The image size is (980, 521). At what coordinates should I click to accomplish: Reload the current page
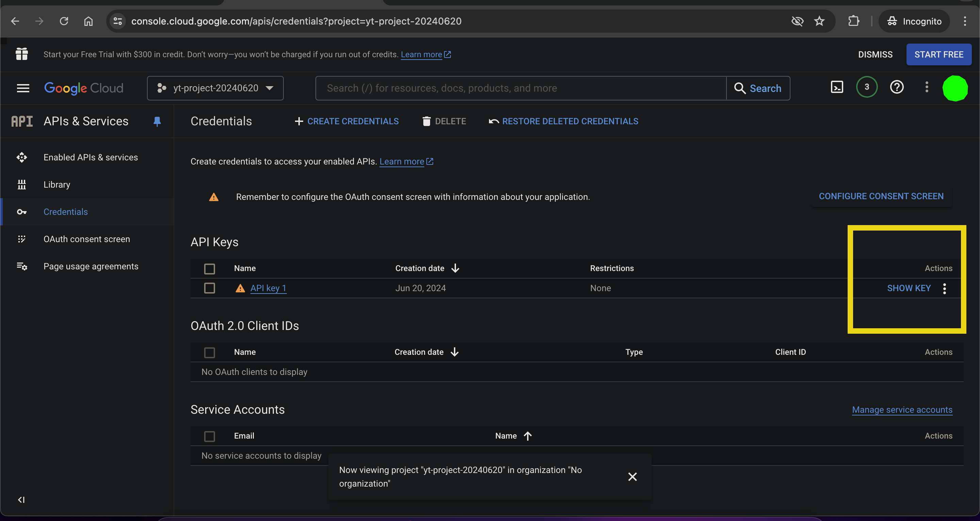(64, 21)
